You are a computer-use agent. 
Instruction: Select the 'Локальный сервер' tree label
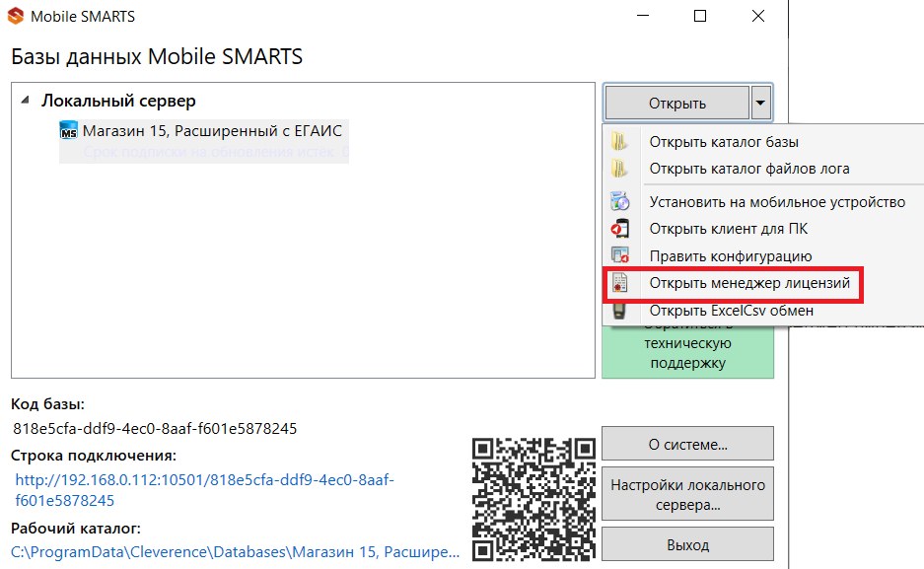(x=118, y=101)
